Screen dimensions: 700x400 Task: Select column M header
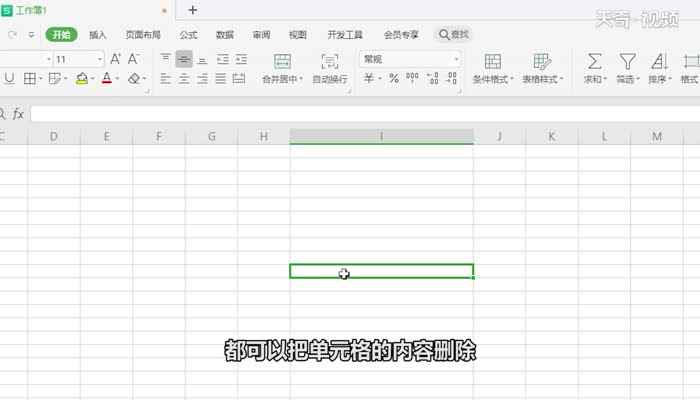click(657, 136)
